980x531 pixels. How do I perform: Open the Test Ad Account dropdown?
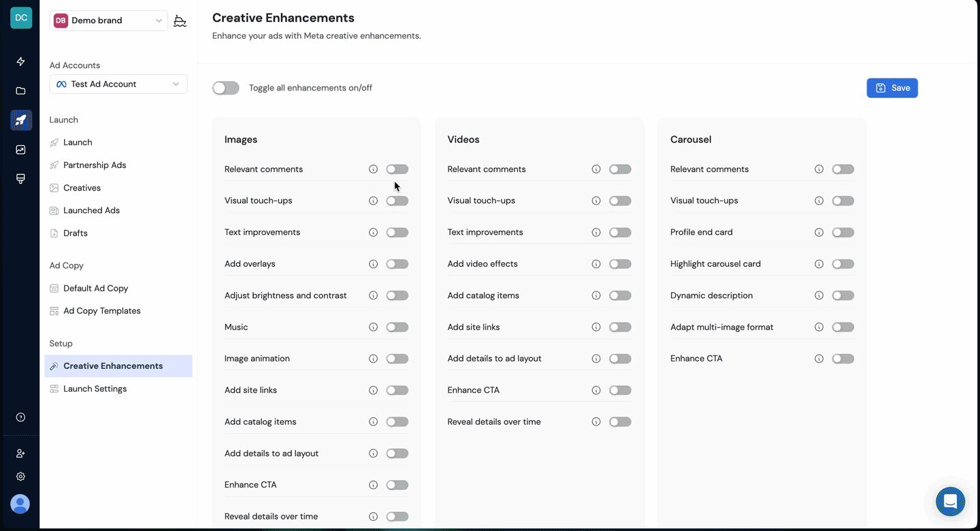pyautogui.click(x=118, y=84)
